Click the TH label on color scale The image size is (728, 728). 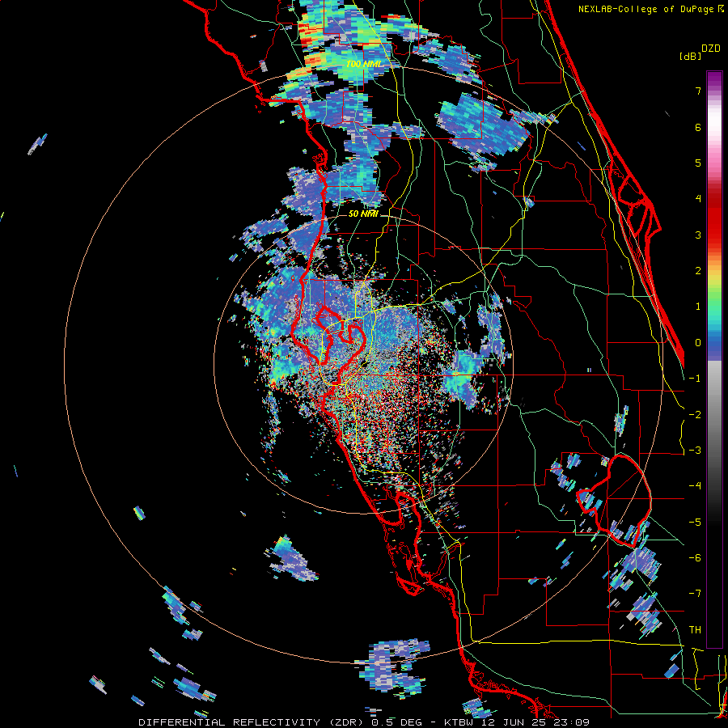click(x=695, y=630)
